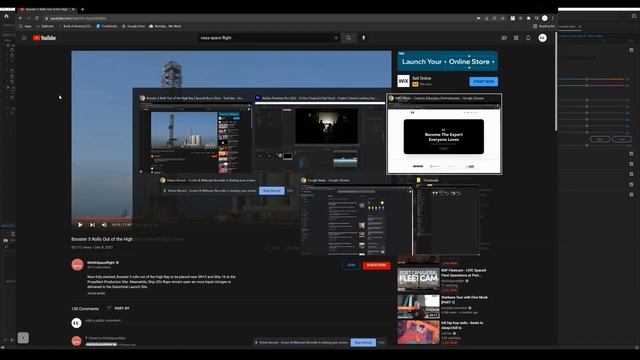The height and width of the screenshot is (360, 640).
Task: Click the red SUBSCRIBE button
Action: coord(376,265)
